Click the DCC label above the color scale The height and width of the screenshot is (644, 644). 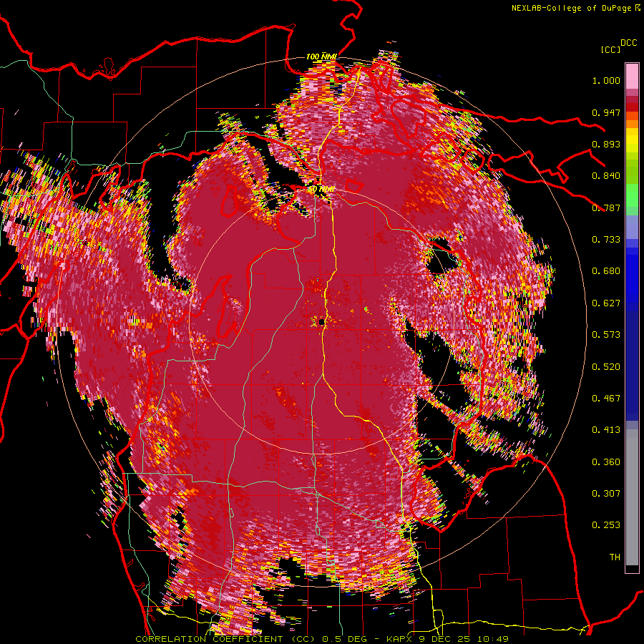pos(628,43)
